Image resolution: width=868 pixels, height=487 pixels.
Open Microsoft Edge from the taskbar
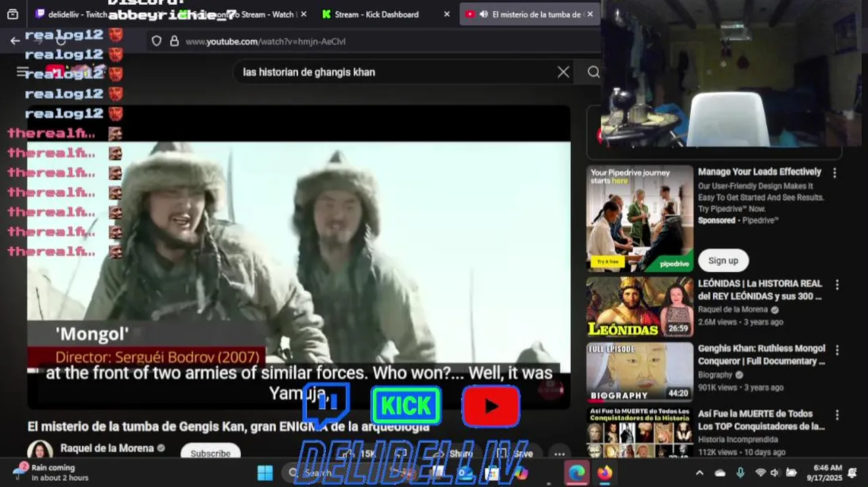tap(577, 473)
